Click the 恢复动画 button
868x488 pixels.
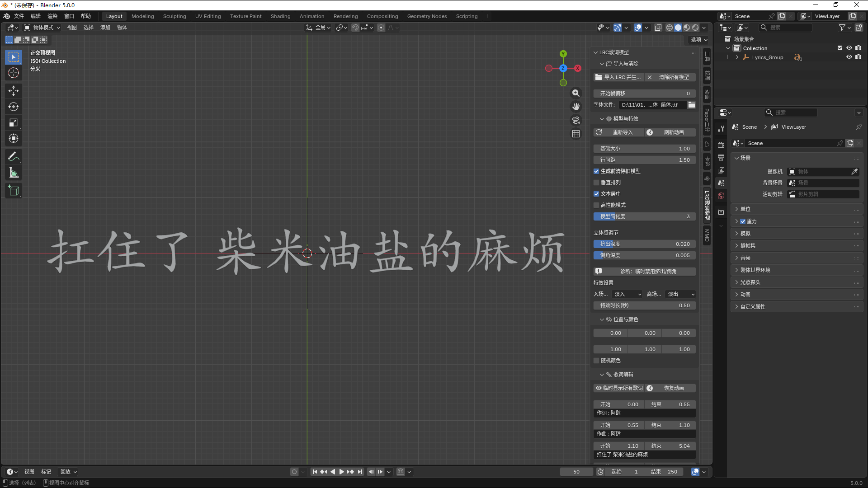coord(670,388)
